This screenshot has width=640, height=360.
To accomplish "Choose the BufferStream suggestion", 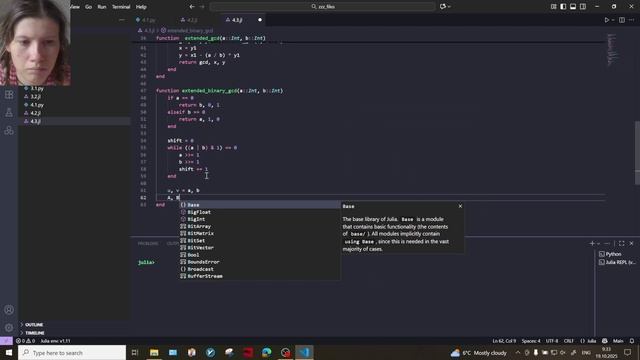I will [x=259, y=276].
